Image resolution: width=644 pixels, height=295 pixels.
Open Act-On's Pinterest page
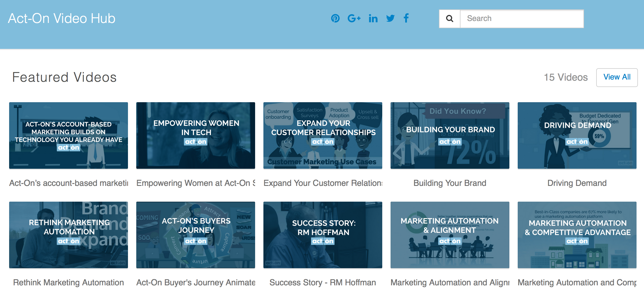[x=335, y=18]
